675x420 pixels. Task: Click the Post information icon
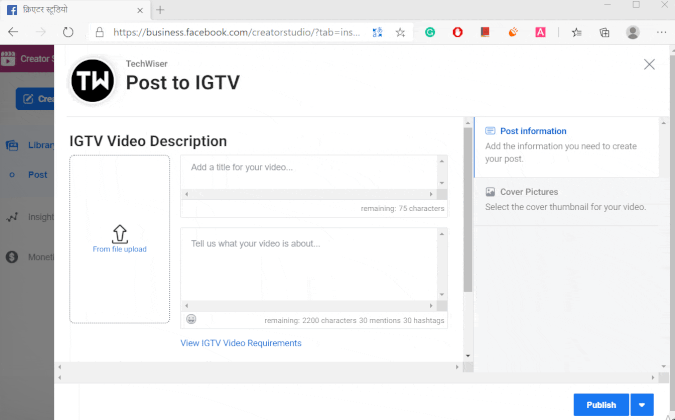[490, 131]
